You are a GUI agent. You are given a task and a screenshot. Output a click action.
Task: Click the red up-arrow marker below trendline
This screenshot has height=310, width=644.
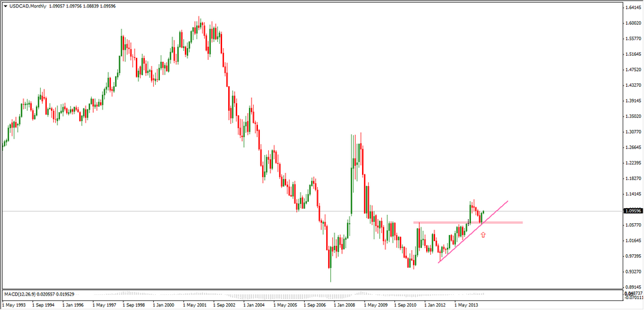483,235
